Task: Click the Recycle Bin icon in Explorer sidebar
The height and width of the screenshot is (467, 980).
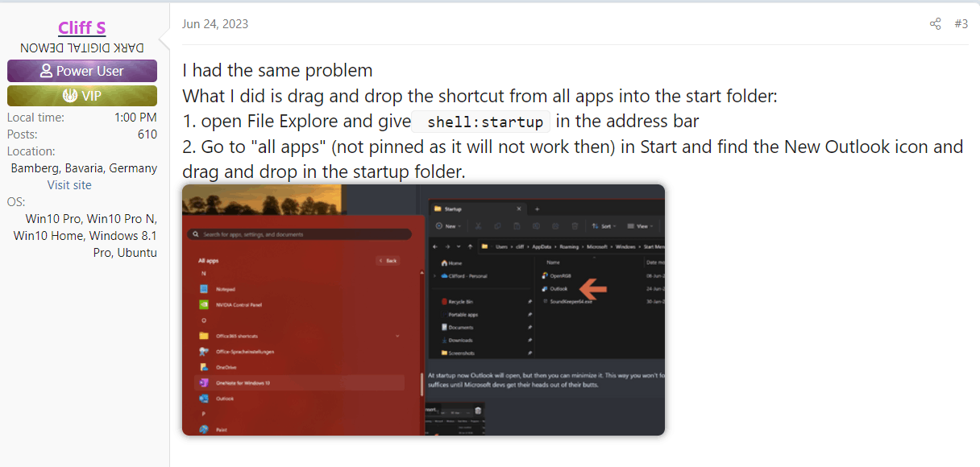Action: click(445, 301)
